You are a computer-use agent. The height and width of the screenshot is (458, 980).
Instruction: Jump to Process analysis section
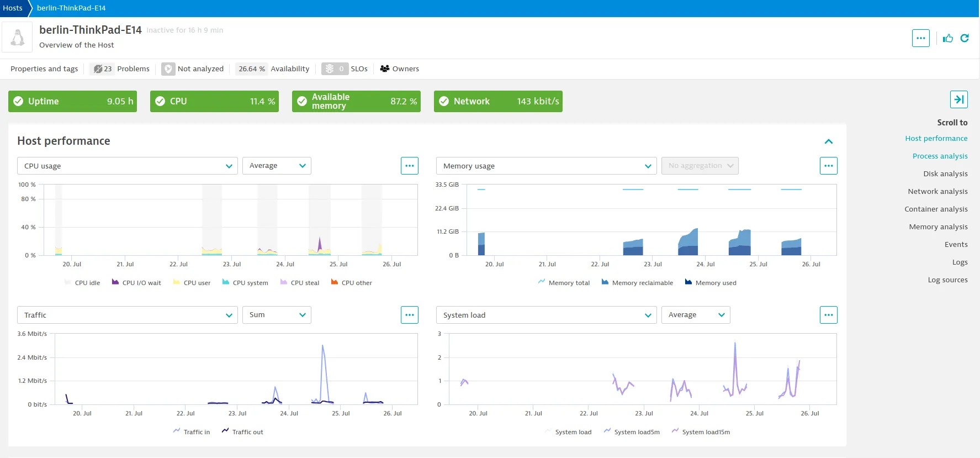pyautogui.click(x=940, y=156)
